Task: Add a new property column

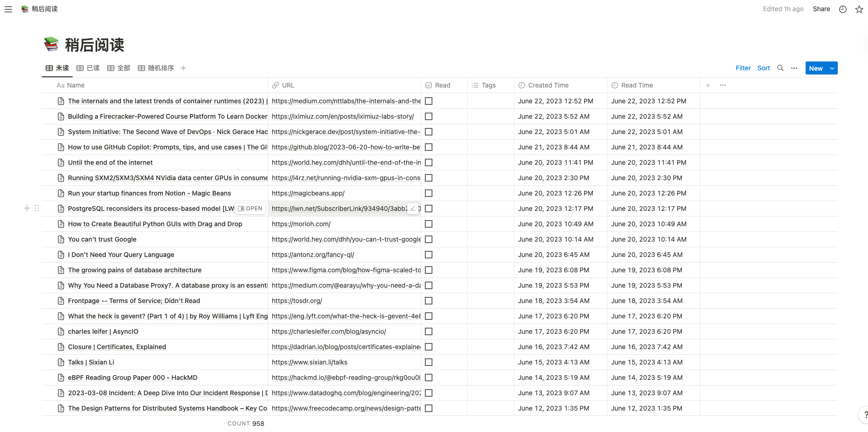Action: [x=708, y=85]
